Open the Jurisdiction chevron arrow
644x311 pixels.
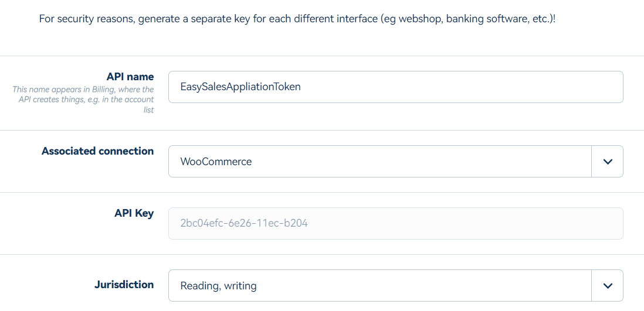click(608, 286)
